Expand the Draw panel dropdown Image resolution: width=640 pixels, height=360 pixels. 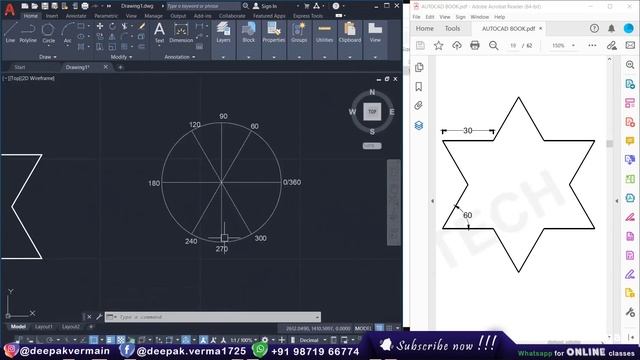point(48,57)
